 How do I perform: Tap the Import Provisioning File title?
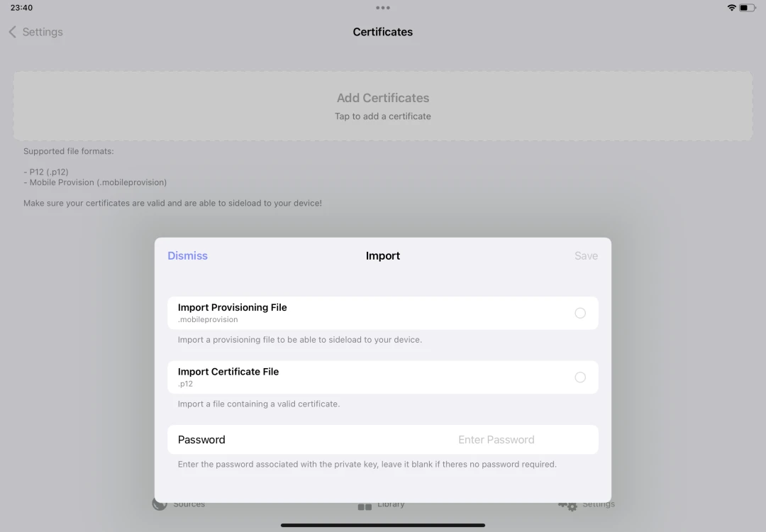pyautogui.click(x=233, y=307)
